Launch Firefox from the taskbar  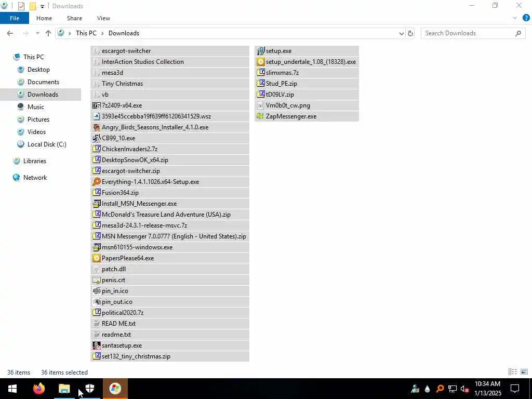(x=38, y=389)
